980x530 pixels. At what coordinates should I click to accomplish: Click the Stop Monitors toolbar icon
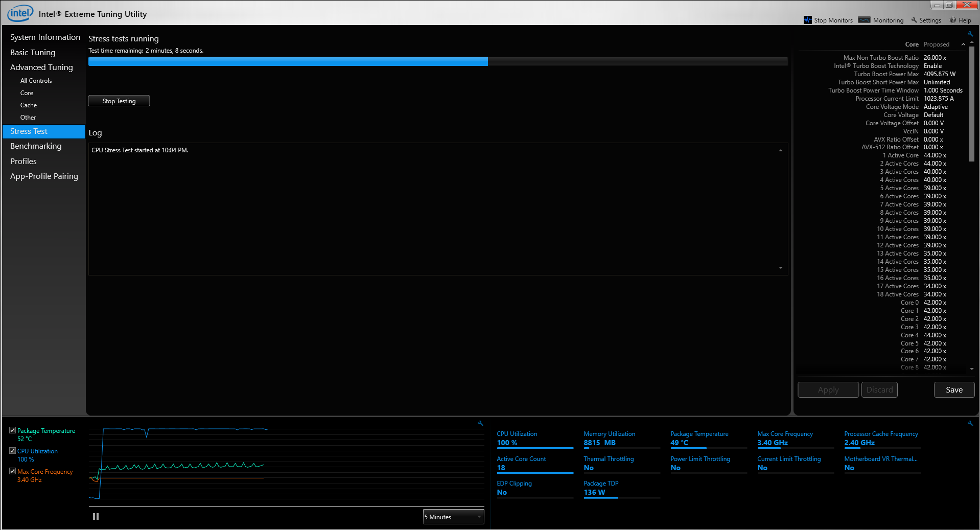coord(808,20)
